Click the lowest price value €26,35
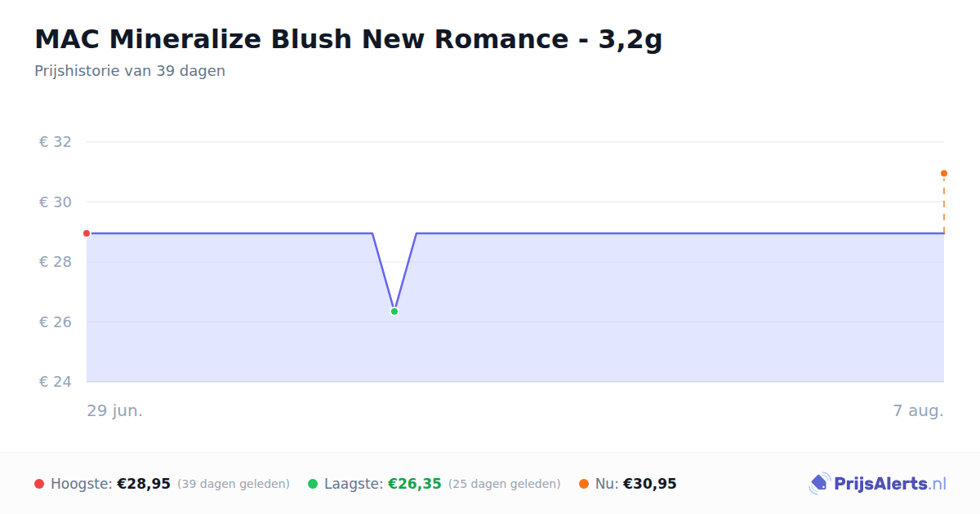The width and height of the screenshot is (980, 514). 415,484
